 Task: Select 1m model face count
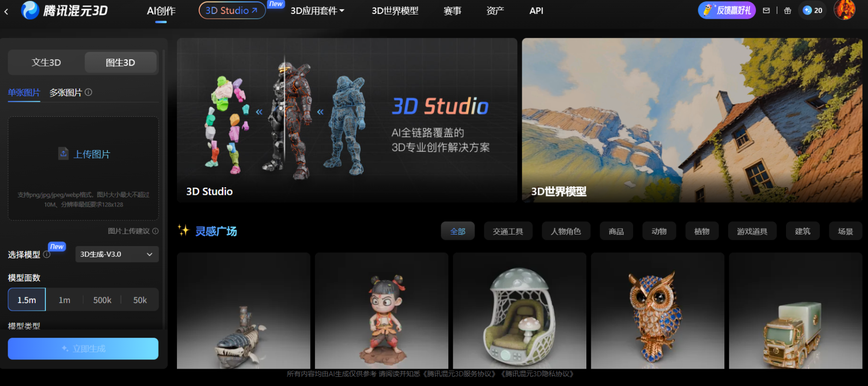tap(65, 300)
